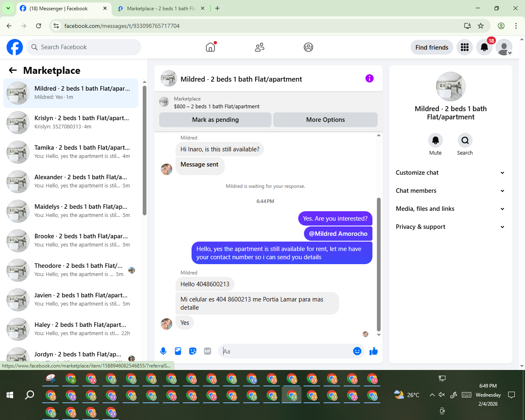Choose a sticker icon
This screenshot has width=525, height=420.
[x=193, y=351]
